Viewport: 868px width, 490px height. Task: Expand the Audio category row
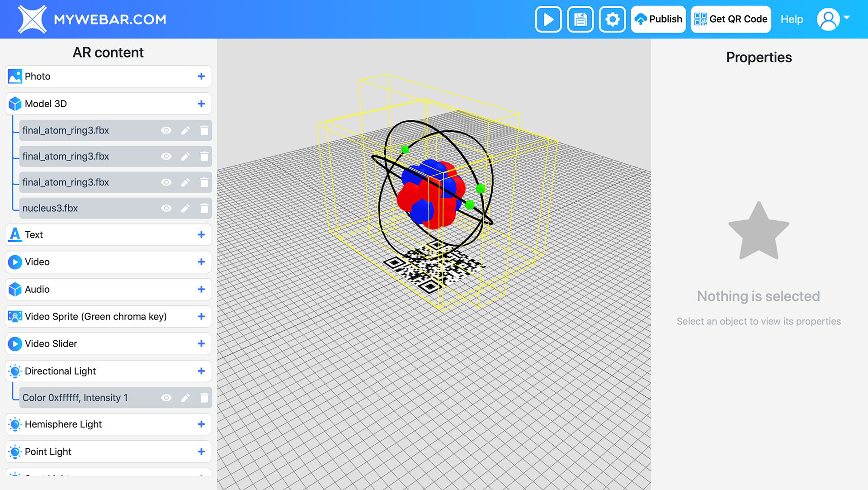tap(108, 289)
